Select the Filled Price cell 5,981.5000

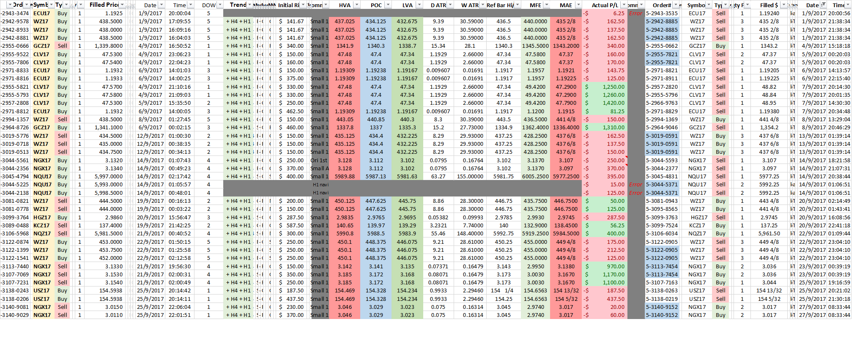[x=104, y=234]
